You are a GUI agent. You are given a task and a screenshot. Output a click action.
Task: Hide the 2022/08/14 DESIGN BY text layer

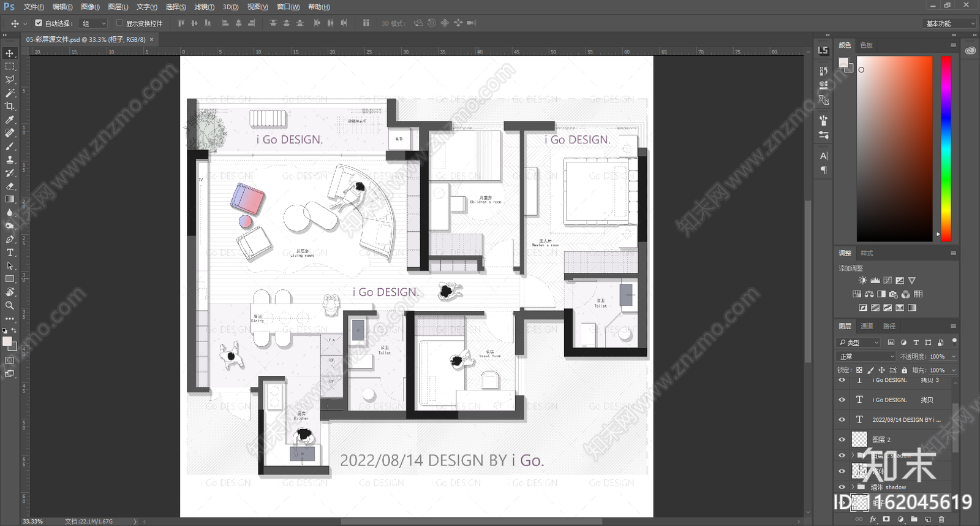[842, 420]
